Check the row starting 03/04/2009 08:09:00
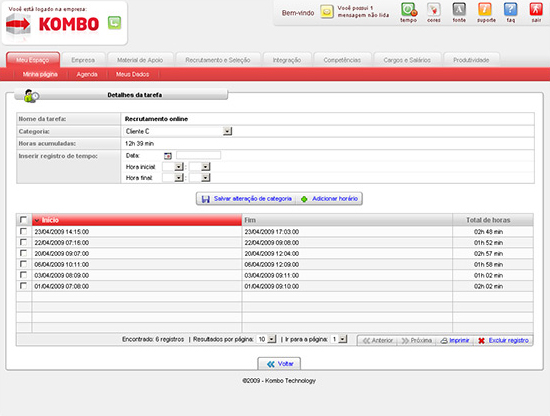Screen dimensions: 550x416 pos(23,275)
